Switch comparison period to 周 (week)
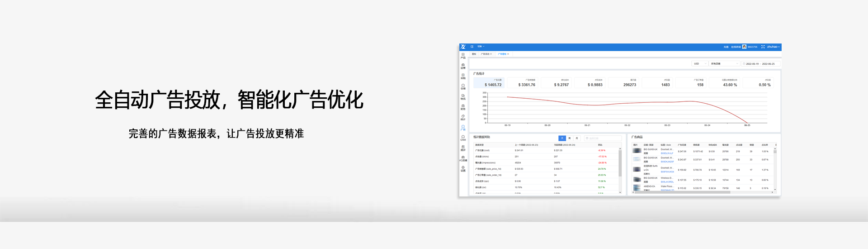 click(570, 138)
